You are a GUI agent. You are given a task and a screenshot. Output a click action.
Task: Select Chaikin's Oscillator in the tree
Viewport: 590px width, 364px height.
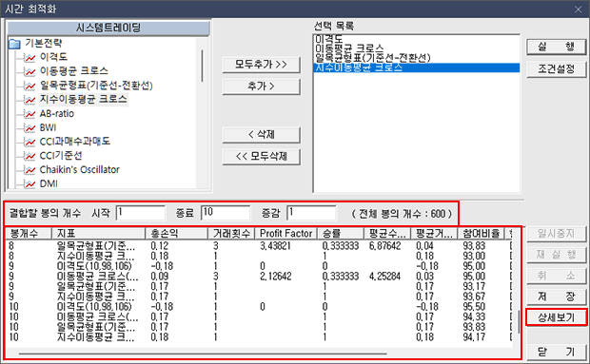click(x=79, y=169)
